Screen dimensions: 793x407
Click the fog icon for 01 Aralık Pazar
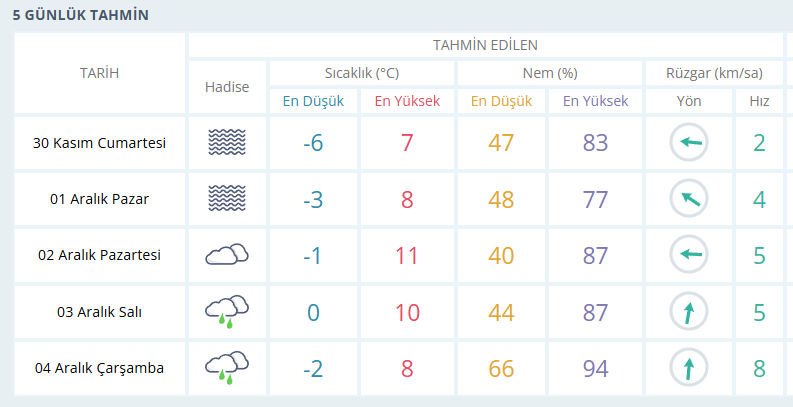226,198
